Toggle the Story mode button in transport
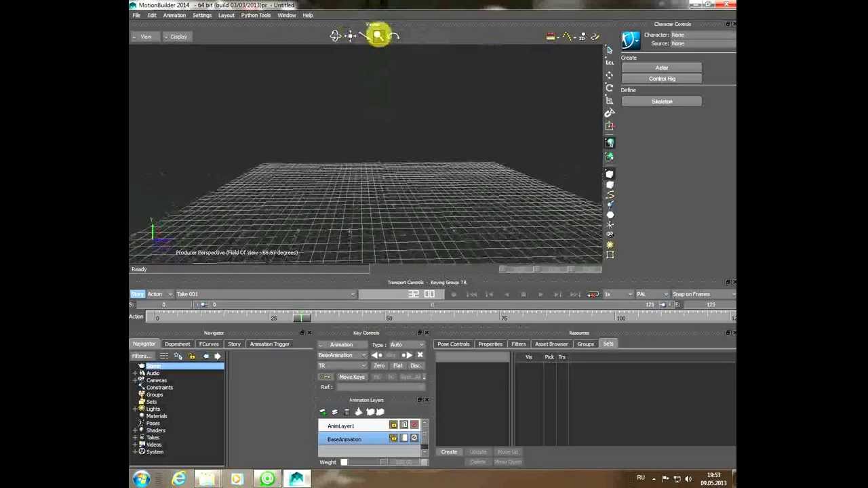Screen dimensions: 868x488 pyautogui.click(x=137, y=294)
